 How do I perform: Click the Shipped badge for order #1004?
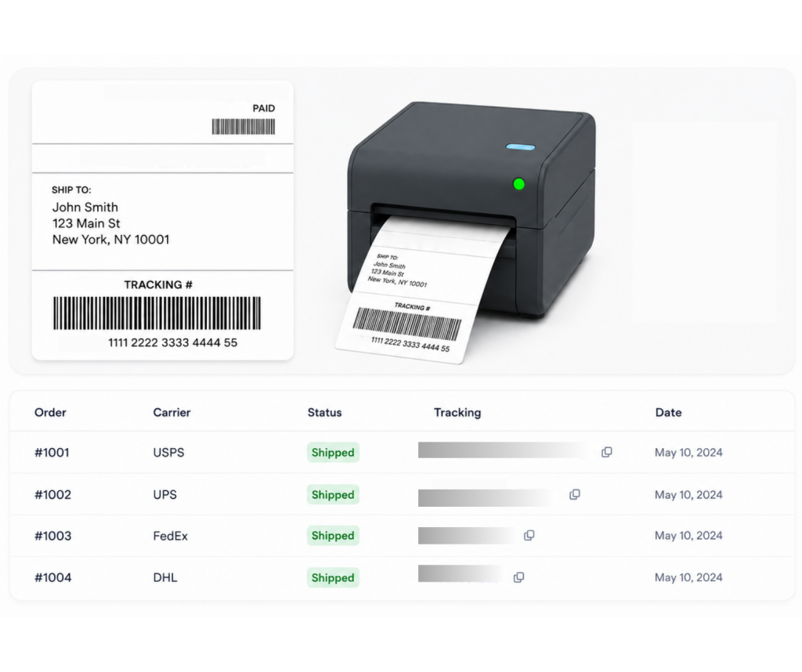(x=333, y=577)
